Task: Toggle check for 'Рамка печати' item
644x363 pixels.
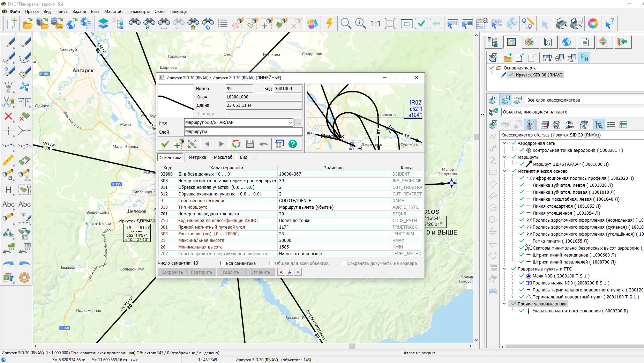Action: point(522,241)
